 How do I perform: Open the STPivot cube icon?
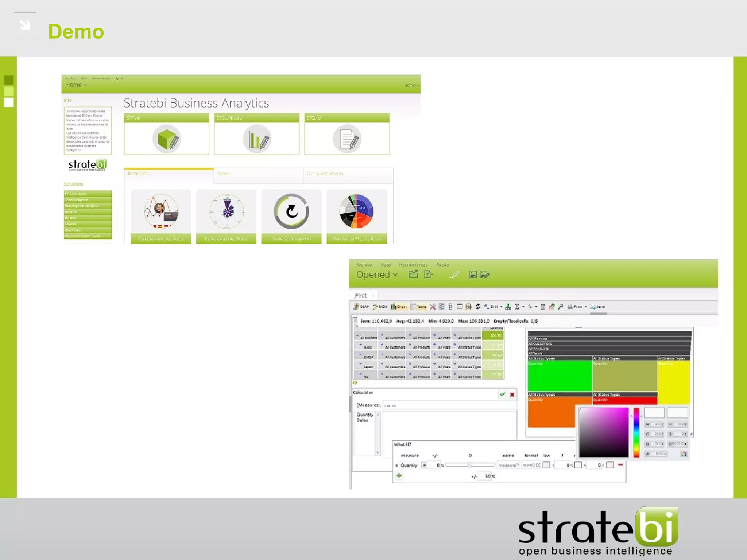click(167, 139)
